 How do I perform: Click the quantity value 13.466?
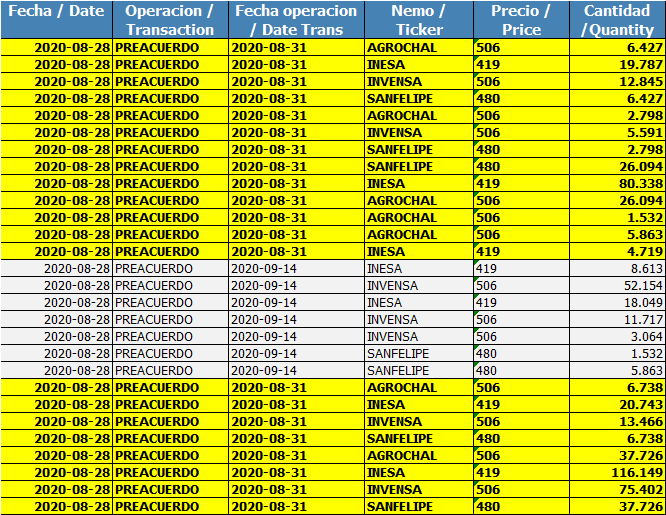pos(618,422)
